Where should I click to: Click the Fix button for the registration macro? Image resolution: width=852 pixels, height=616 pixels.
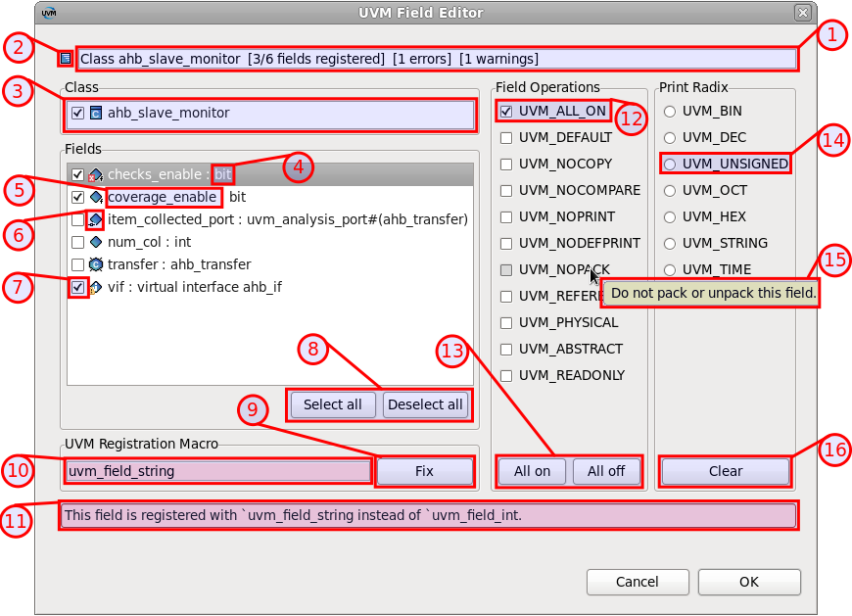425,471
